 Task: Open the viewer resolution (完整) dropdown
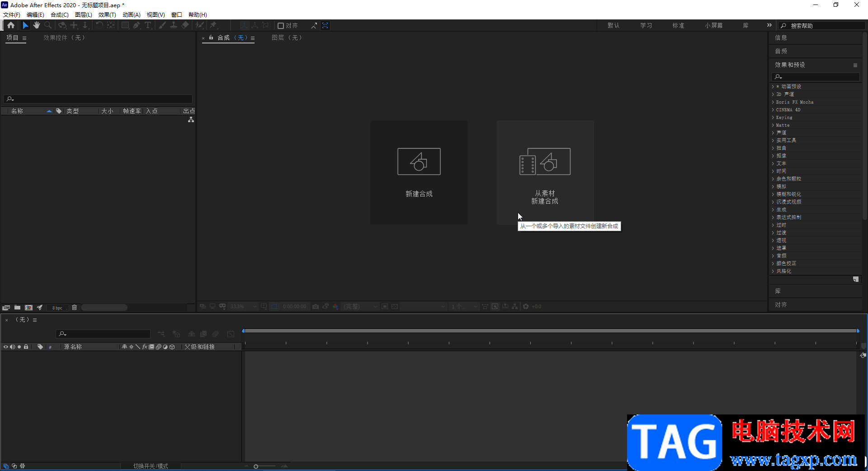coord(360,307)
